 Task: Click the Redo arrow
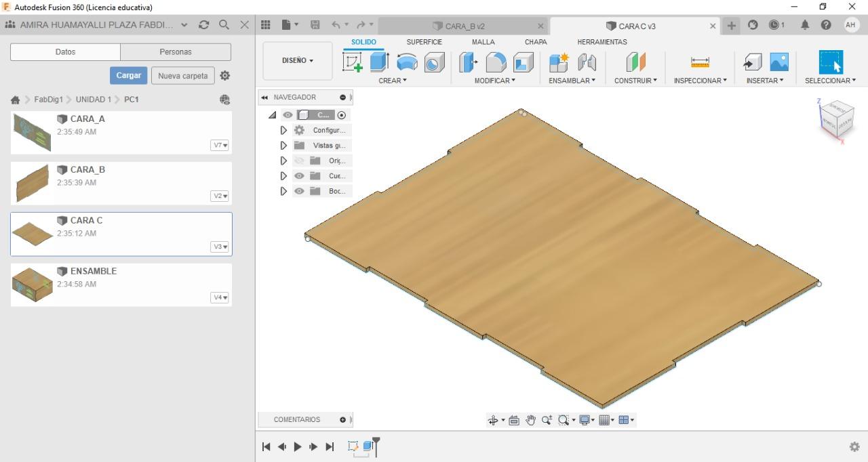point(361,25)
